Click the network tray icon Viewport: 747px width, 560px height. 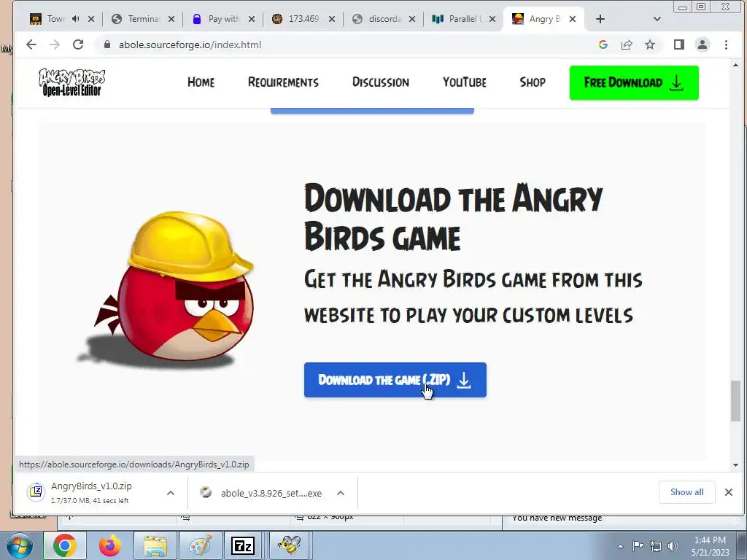[656, 546]
